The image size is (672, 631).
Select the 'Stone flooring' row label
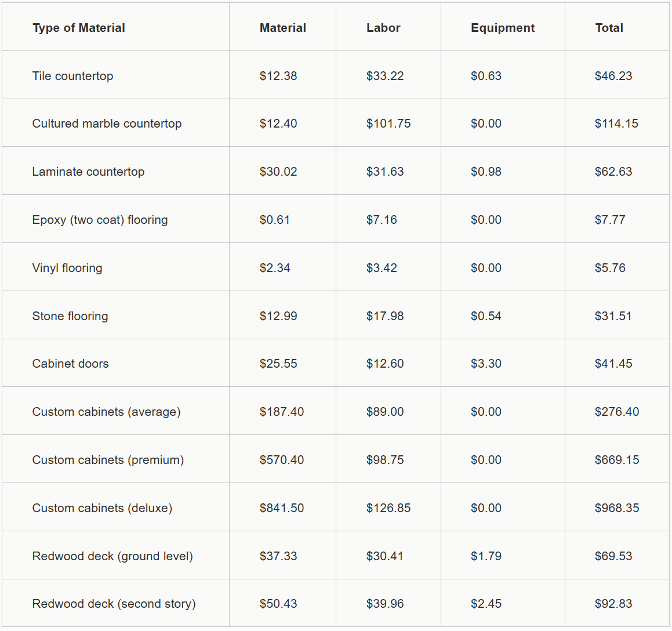[x=70, y=316]
